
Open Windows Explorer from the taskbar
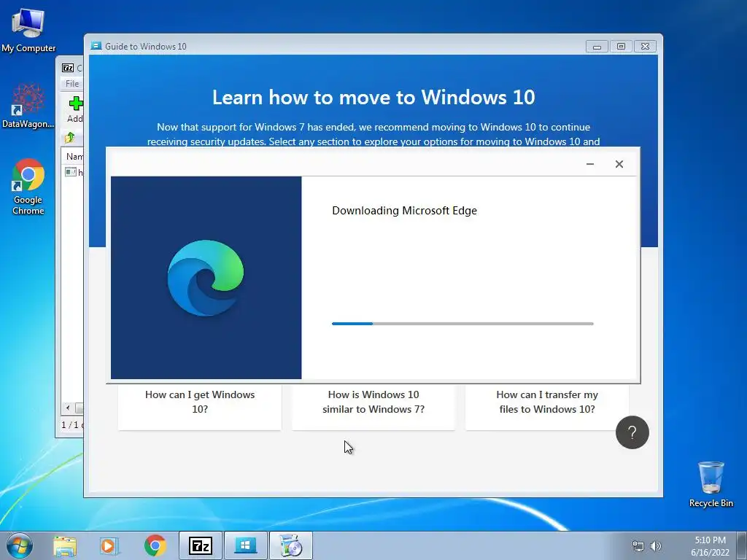[x=65, y=546]
